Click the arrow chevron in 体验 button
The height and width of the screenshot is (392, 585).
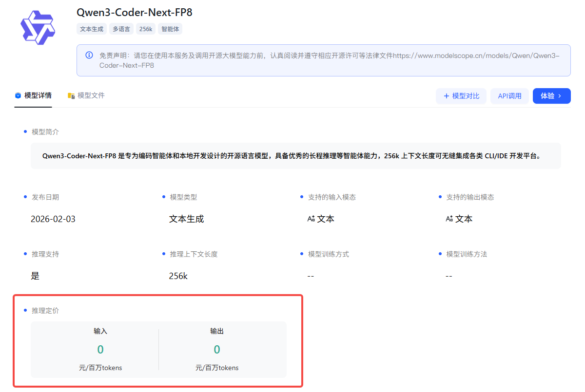pos(560,96)
